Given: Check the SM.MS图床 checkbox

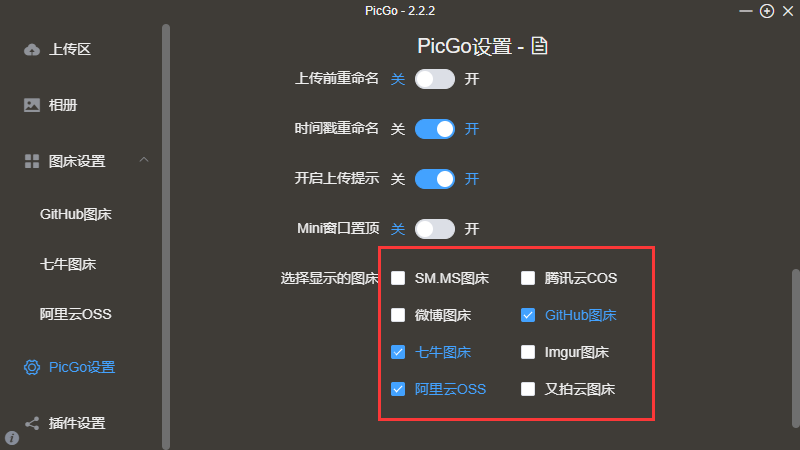Looking at the screenshot, I should [x=398, y=278].
